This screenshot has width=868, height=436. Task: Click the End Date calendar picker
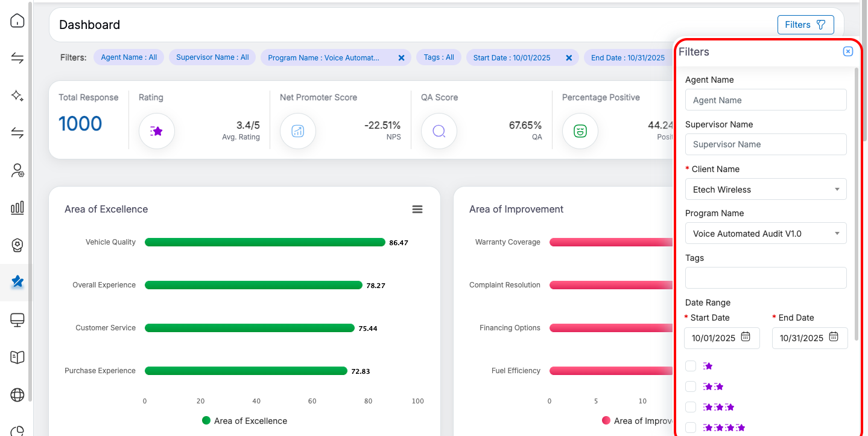tap(834, 337)
